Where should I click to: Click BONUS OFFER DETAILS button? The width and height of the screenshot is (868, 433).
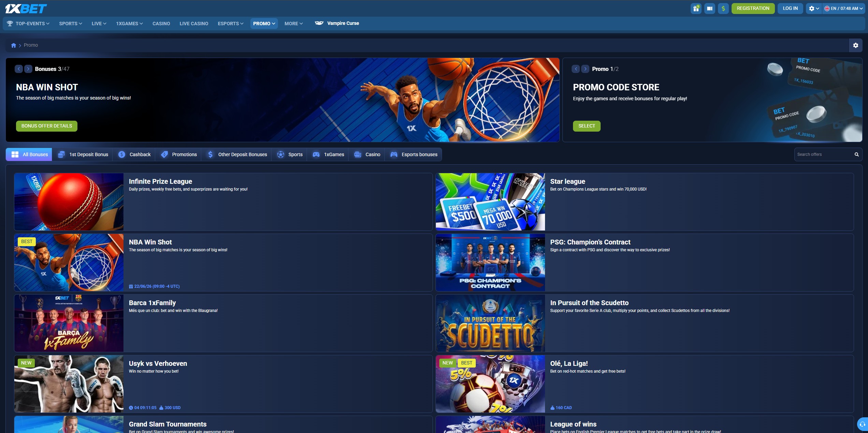[47, 126]
